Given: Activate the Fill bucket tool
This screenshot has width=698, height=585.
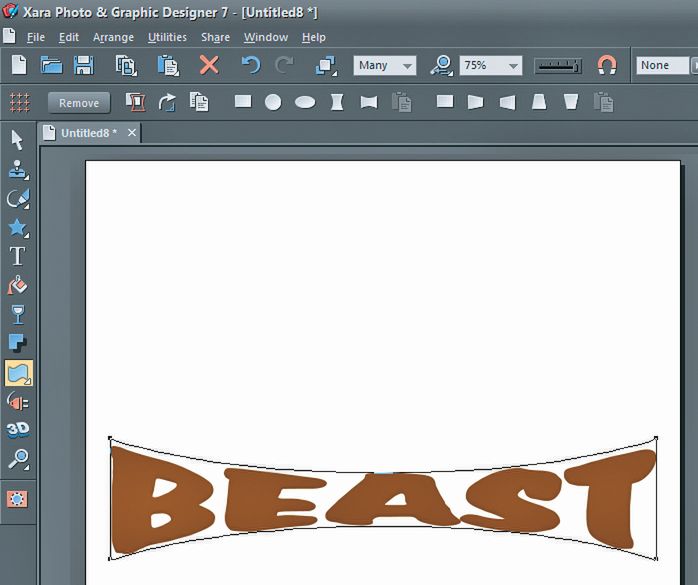Looking at the screenshot, I should [17, 286].
